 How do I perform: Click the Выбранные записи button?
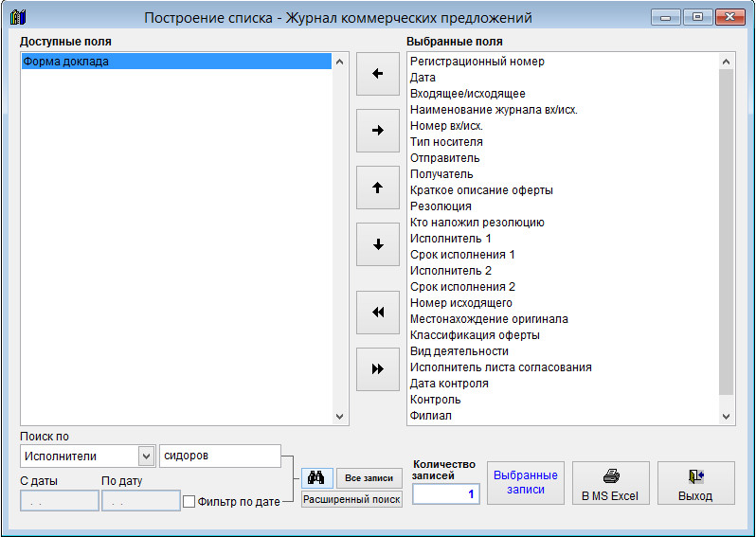coord(526,483)
